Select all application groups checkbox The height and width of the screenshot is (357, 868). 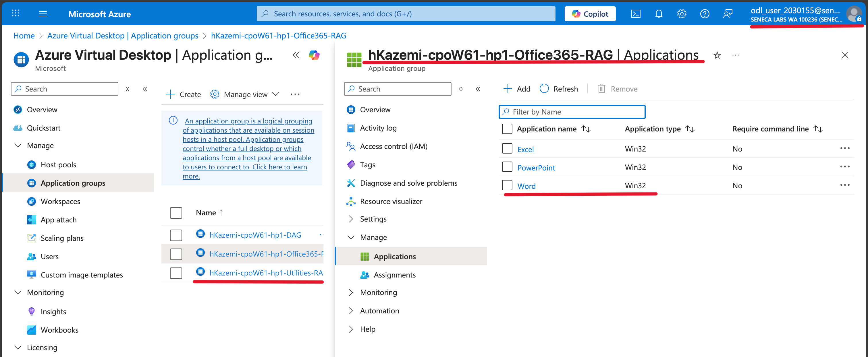[x=176, y=213]
